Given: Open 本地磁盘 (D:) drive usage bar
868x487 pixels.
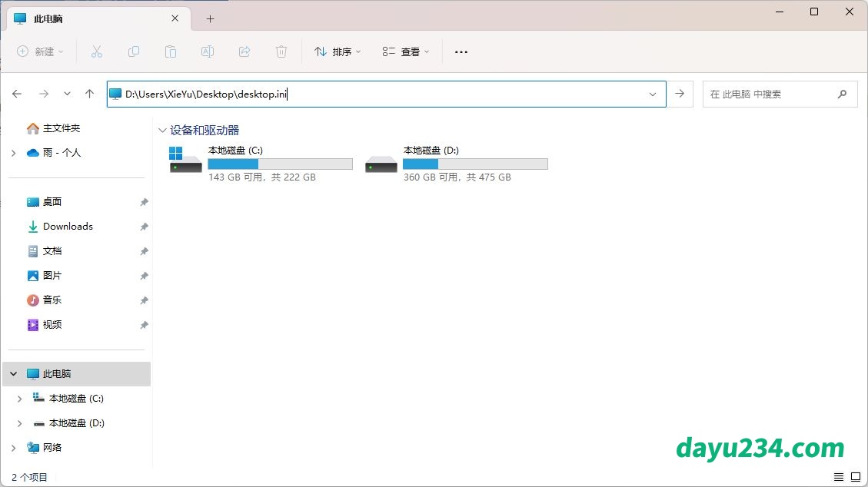Looking at the screenshot, I should point(475,164).
